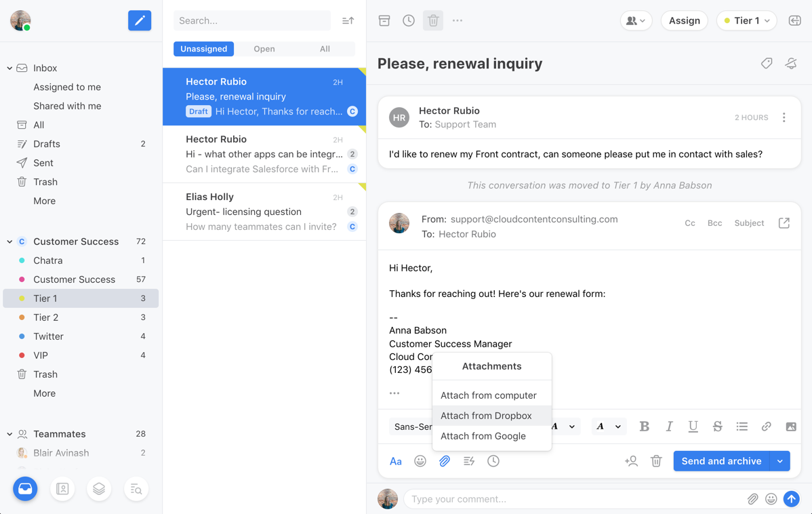Open the Tier 1 inbox dropdown
The image size is (812, 514).
click(x=746, y=20)
